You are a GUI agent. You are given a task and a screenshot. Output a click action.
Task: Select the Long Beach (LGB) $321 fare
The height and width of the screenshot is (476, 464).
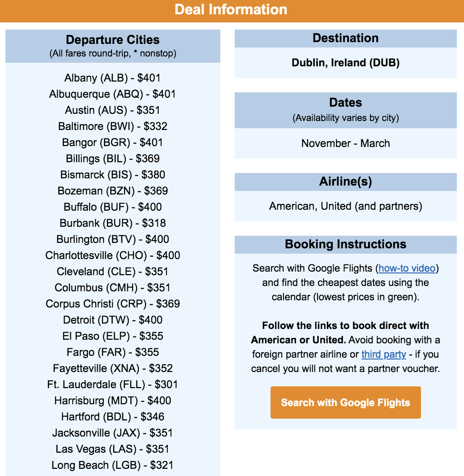pos(112,465)
